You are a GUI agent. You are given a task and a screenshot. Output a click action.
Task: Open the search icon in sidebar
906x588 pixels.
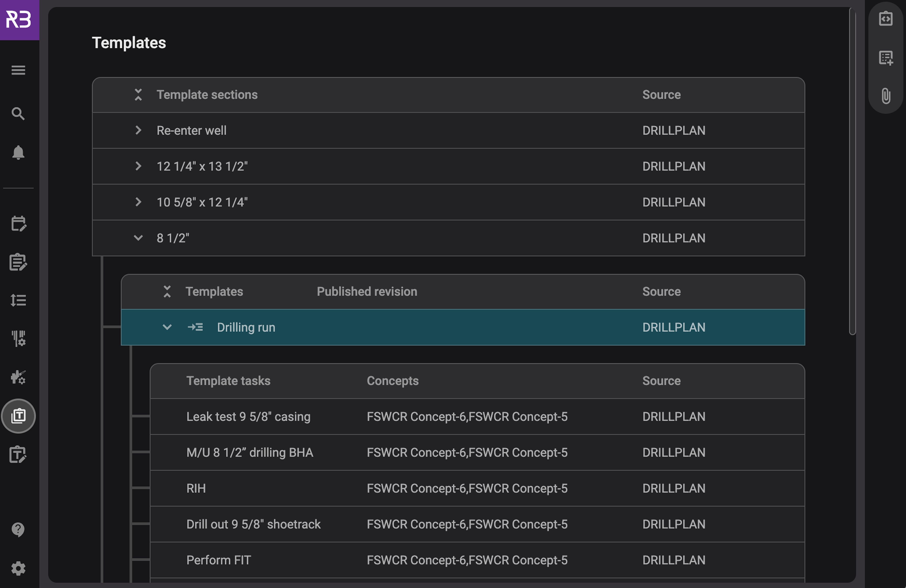tap(18, 113)
